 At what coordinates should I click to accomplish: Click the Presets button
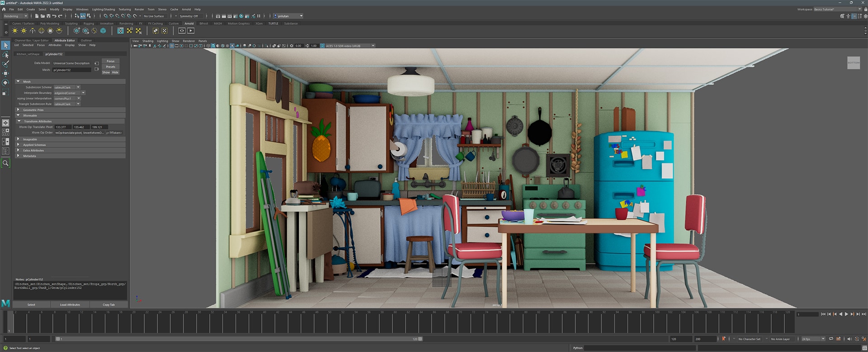[x=110, y=67]
